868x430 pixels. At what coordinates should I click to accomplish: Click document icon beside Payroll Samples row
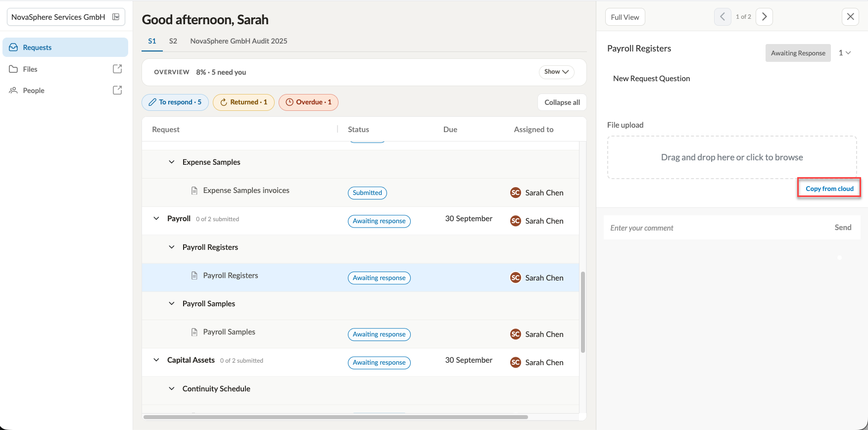coord(194,332)
